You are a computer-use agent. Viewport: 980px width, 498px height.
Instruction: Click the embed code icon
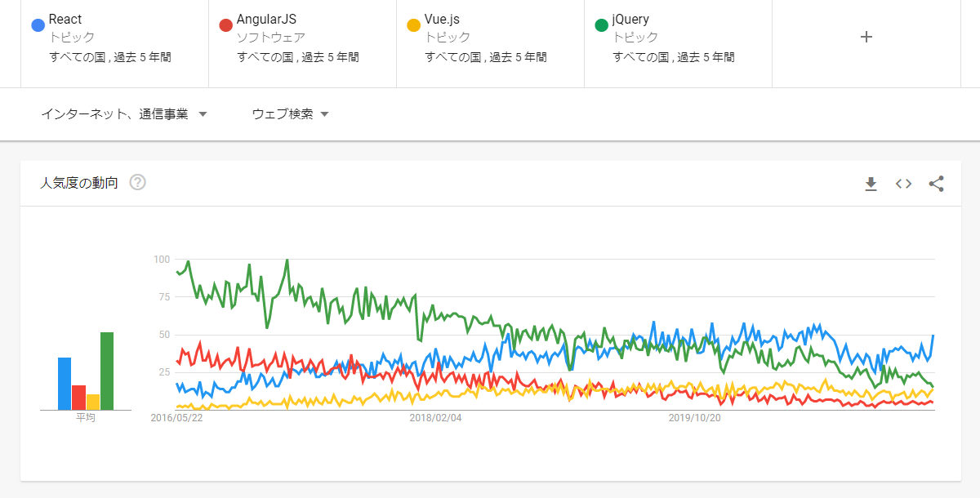pos(903,184)
